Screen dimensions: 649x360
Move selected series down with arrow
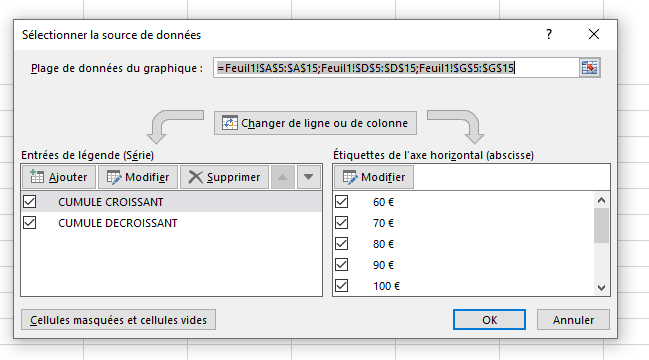[x=308, y=177]
